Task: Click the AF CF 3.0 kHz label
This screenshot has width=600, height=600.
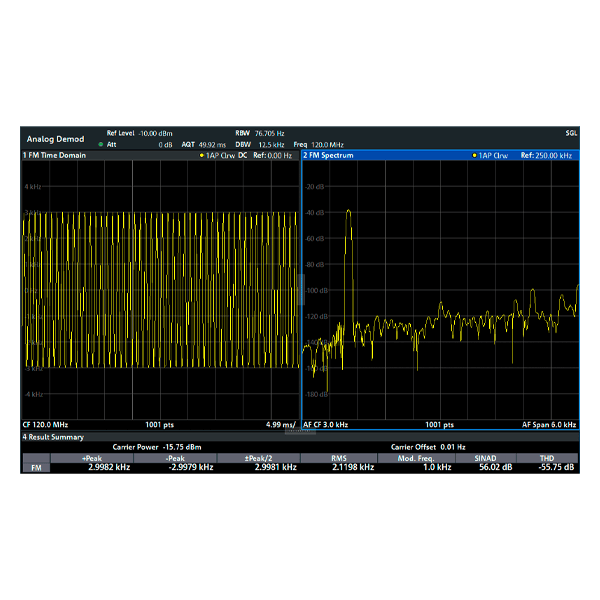Action: (326, 425)
